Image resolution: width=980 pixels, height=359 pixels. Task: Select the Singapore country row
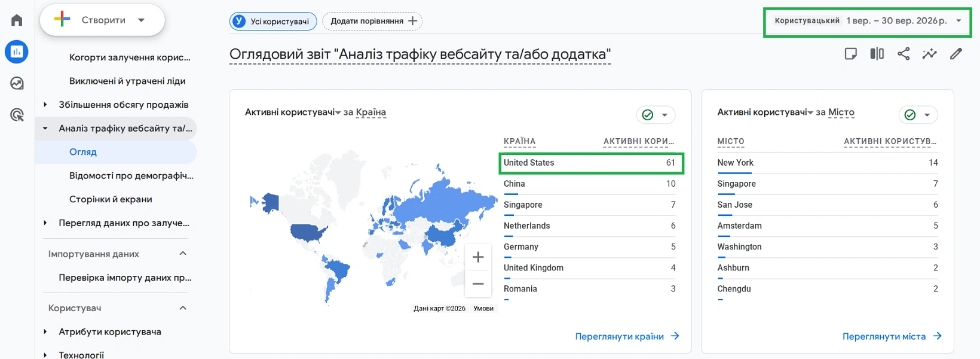click(x=589, y=205)
